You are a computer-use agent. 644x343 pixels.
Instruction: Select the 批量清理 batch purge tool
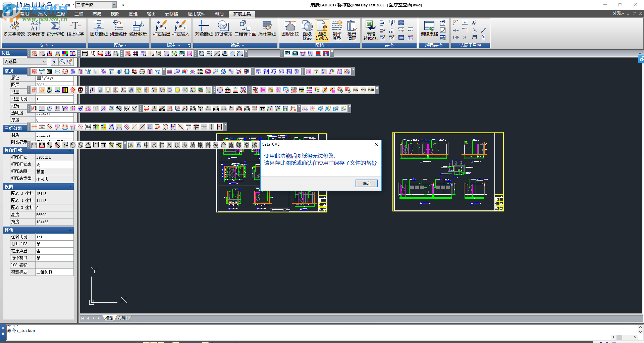click(x=352, y=30)
